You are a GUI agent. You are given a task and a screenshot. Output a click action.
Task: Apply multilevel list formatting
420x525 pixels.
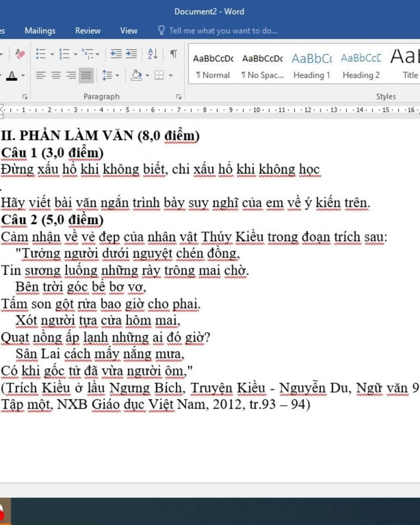point(87,54)
